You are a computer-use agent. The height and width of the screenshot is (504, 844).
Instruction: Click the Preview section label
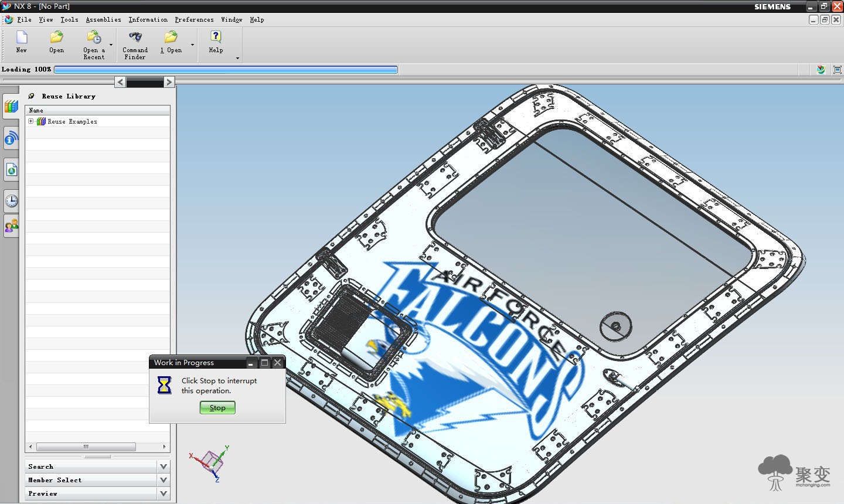[43, 493]
